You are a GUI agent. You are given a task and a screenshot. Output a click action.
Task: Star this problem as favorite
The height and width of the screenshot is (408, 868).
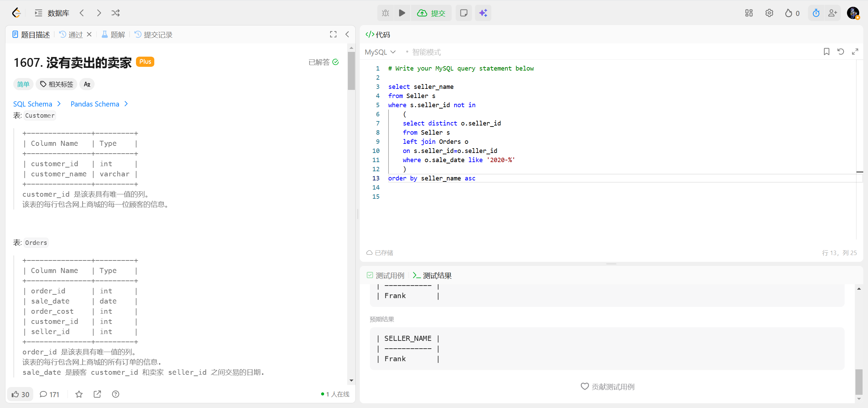[x=79, y=394]
